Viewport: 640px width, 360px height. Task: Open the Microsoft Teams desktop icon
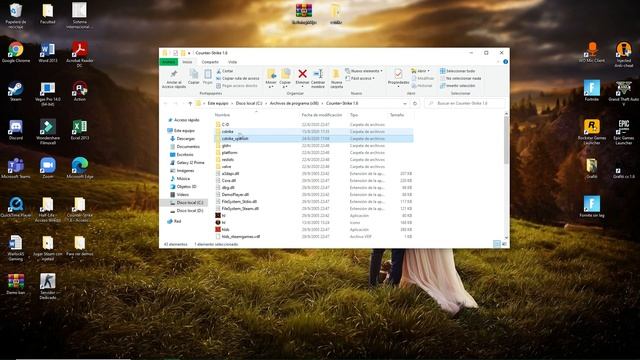pyautogui.click(x=16, y=168)
